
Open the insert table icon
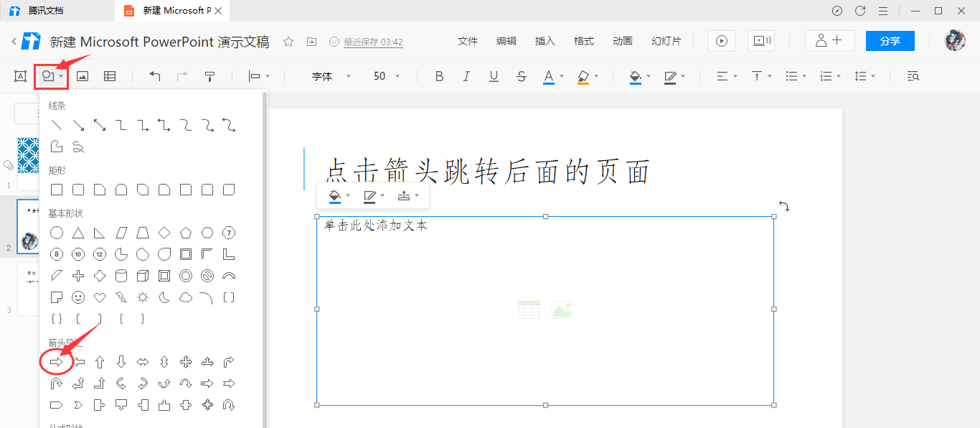point(109,75)
